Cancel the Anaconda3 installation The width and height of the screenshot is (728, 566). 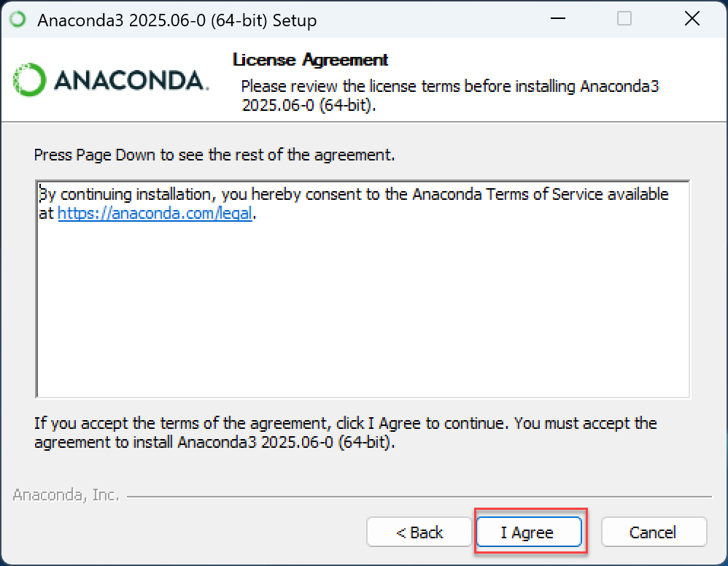(654, 532)
